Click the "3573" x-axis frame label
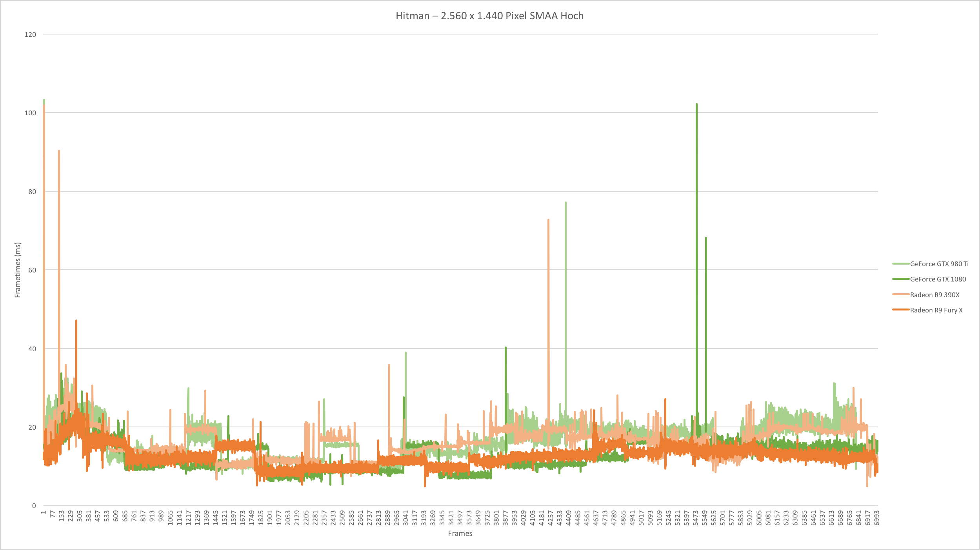 469,517
